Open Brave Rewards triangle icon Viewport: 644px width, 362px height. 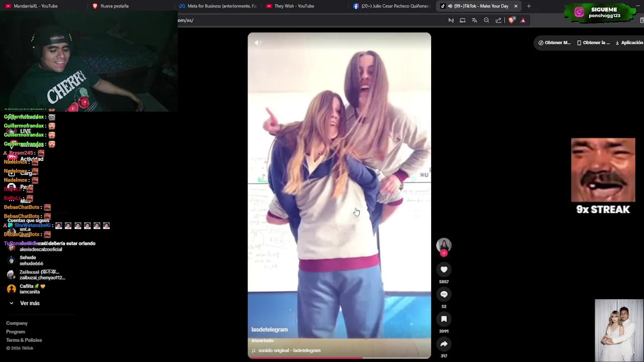point(523,20)
